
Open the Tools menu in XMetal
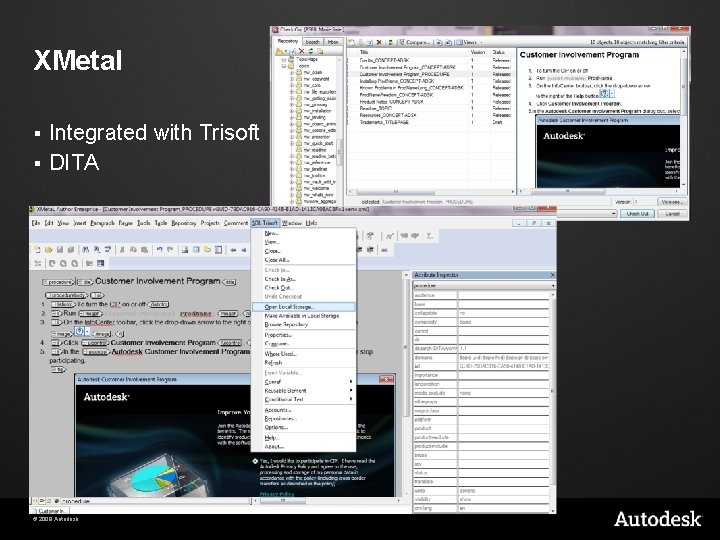click(x=144, y=223)
